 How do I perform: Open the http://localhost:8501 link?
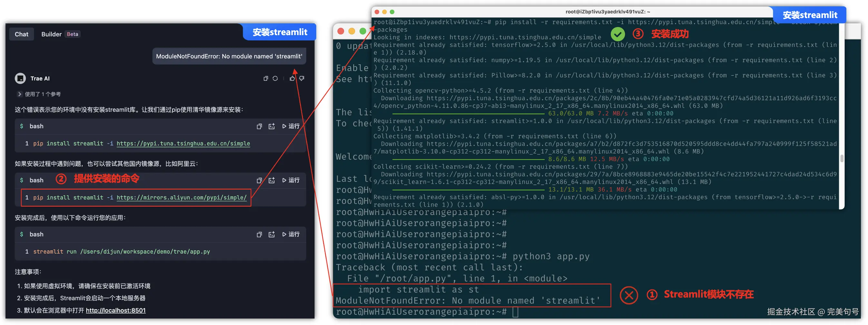tap(116, 310)
